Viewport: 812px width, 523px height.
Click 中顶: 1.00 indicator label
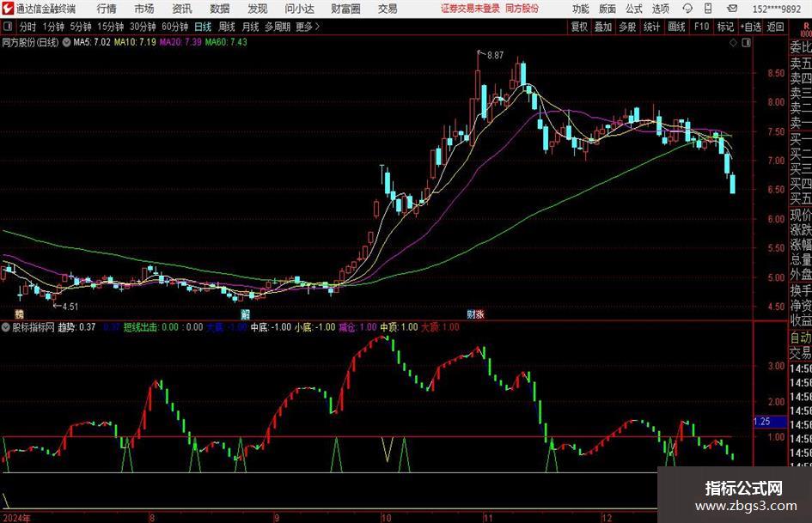[x=399, y=327]
